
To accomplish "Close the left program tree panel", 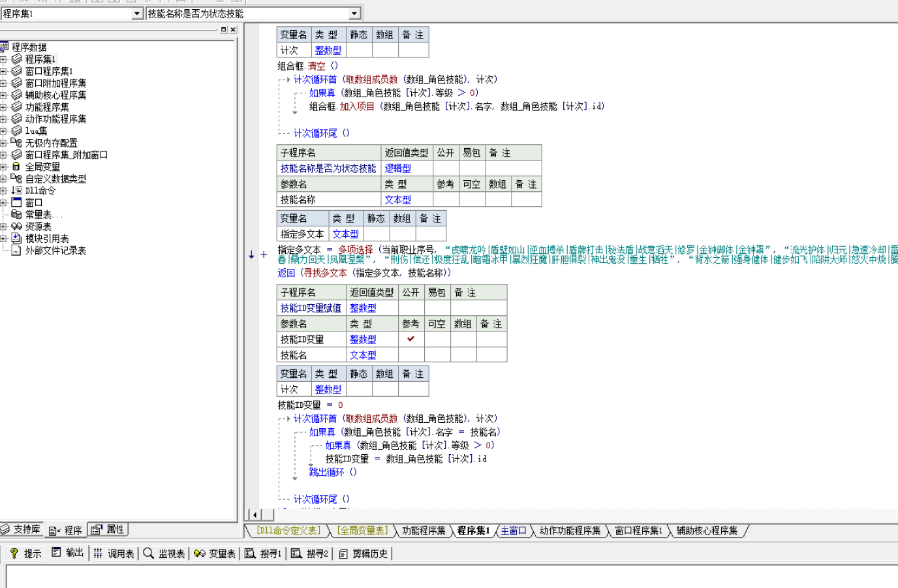I will click(233, 29).
